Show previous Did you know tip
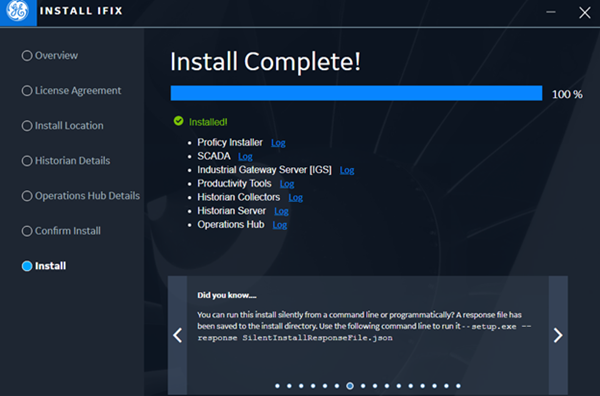This screenshot has height=396, width=600. 178,335
